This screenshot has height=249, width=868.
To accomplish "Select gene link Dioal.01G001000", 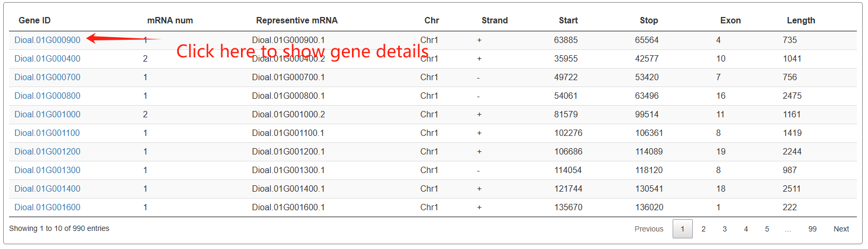I will click(x=47, y=115).
